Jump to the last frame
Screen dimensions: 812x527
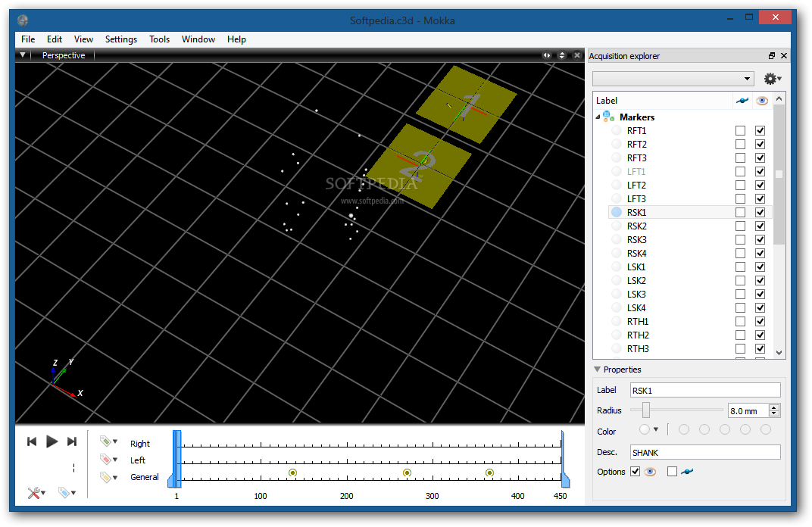(72, 441)
